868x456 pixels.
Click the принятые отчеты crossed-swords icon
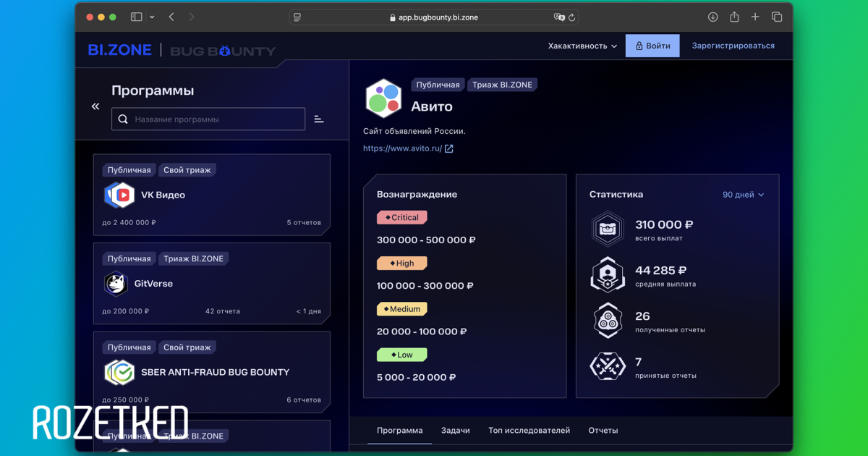[x=608, y=366]
